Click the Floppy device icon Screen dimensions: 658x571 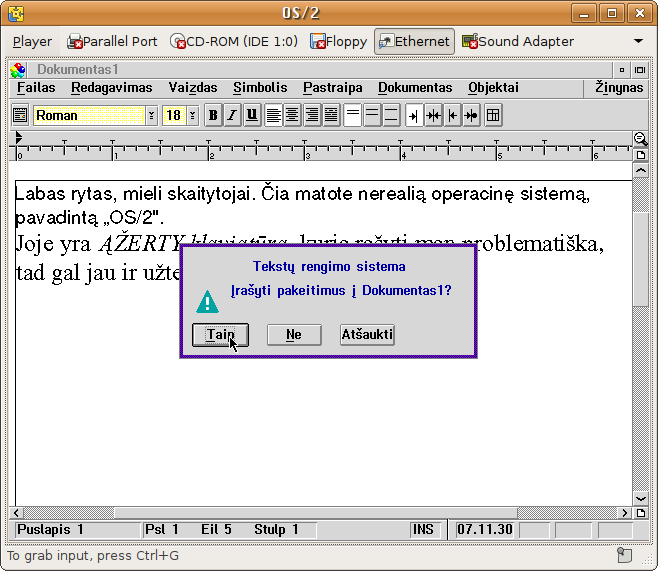318,42
